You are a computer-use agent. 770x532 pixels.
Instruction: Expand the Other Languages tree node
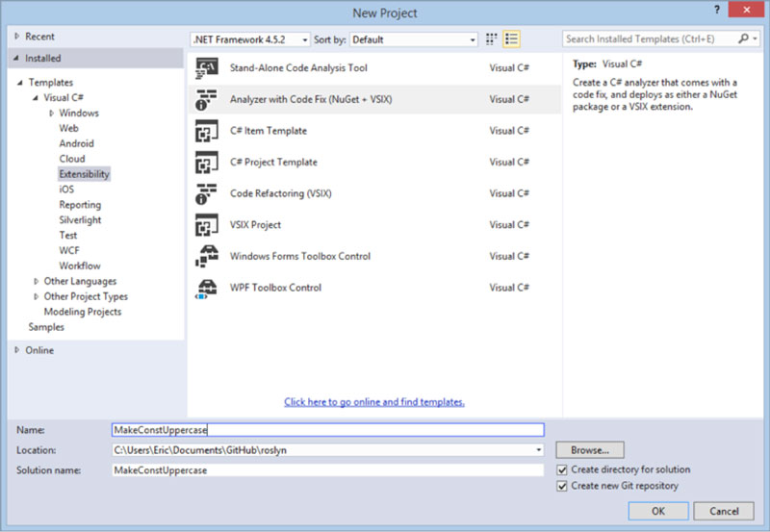36,281
